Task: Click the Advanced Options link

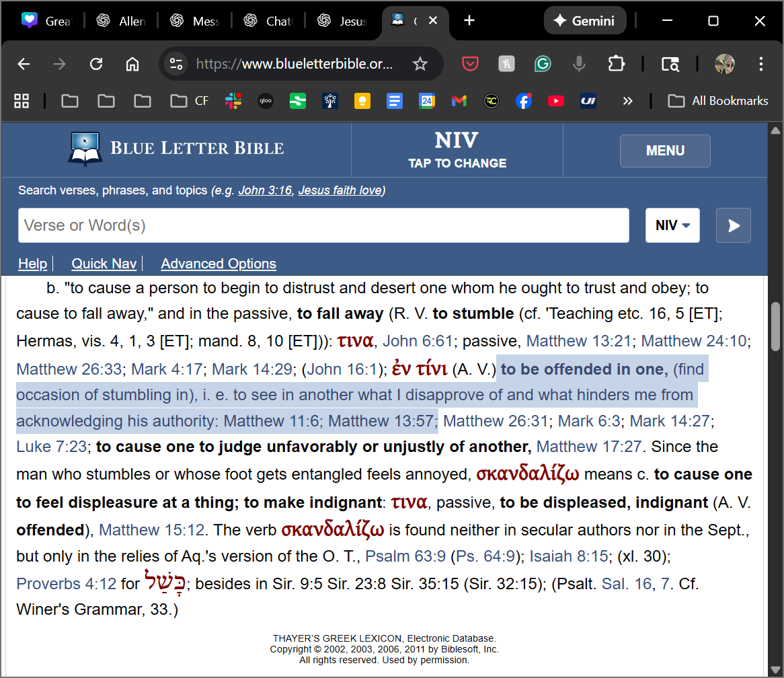Action: [219, 264]
